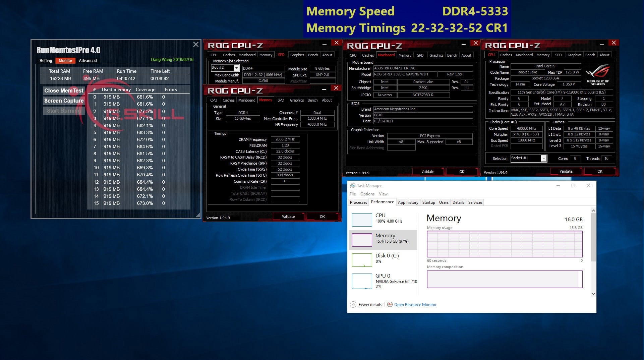Switch to Advanced tab in RunMemtestPro

(87, 61)
